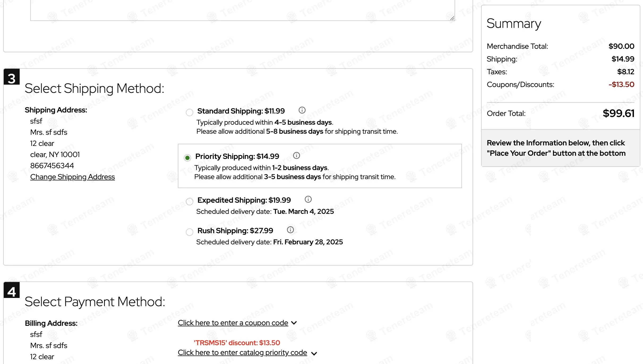Screen dimensions: 643x364
Task: Select the Standard Shipping radio button
Action: pyautogui.click(x=190, y=112)
